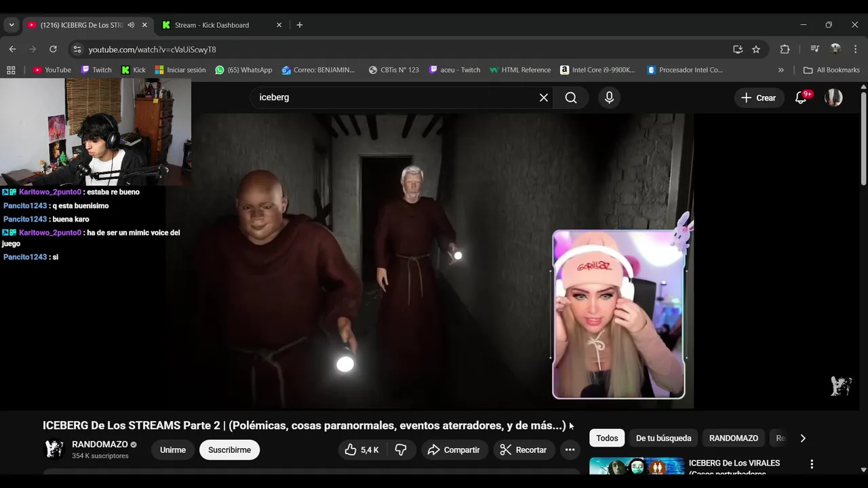Open the Twitch bookmark
This screenshot has width=868, height=488.
click(96, 70)
